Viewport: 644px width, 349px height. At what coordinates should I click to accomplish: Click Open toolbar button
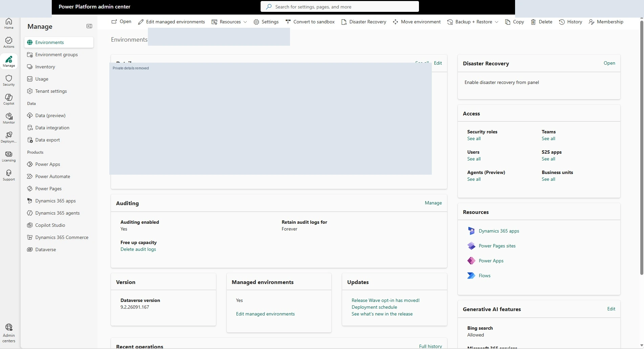121,22
